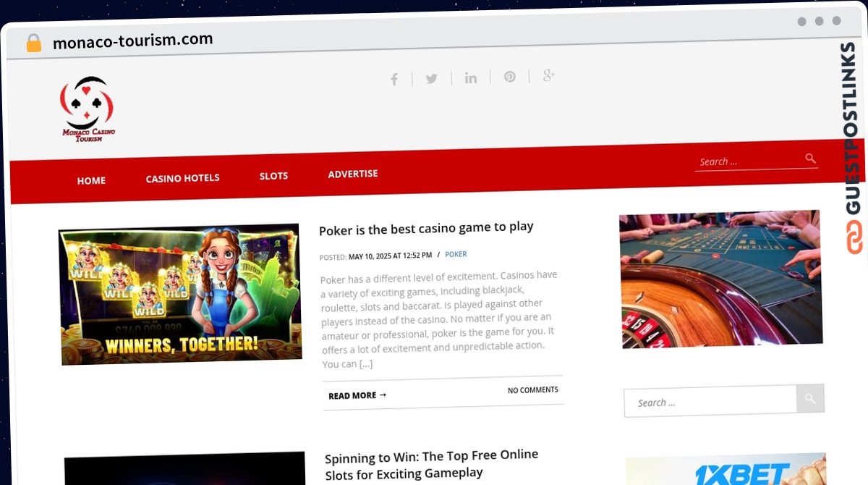Viewport: 868px width, 485px height.
Task: Open 'Spinning to Win' article title
Action: click(x=432, y=463)
